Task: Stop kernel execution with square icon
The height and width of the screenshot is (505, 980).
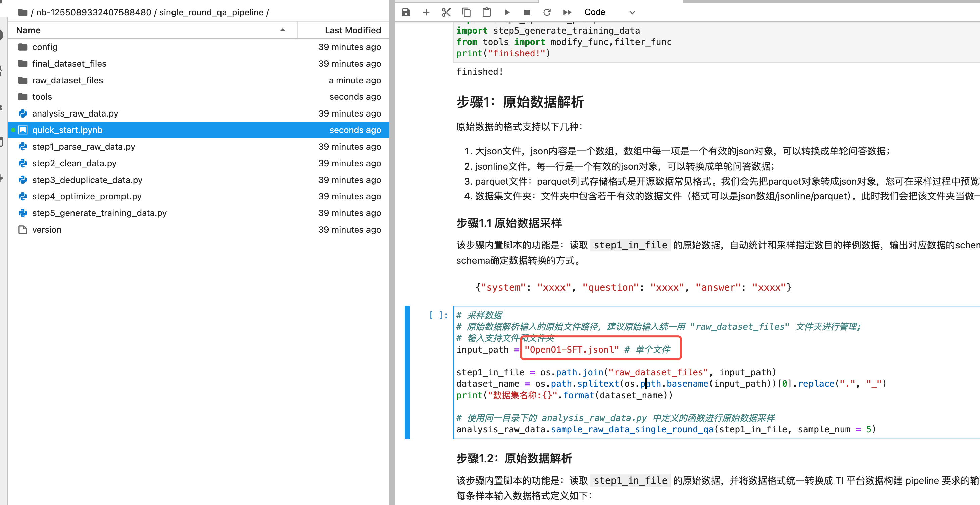Action: click(x=527, y=12)
